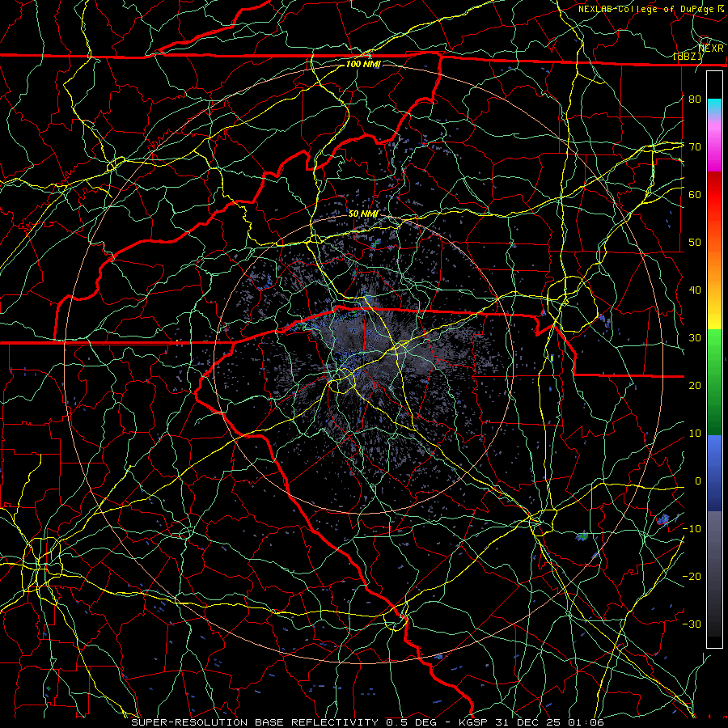The image size is (728, 728).
Task: Click the -20 value on the dBZ scale
Action: tap(692, 577)
